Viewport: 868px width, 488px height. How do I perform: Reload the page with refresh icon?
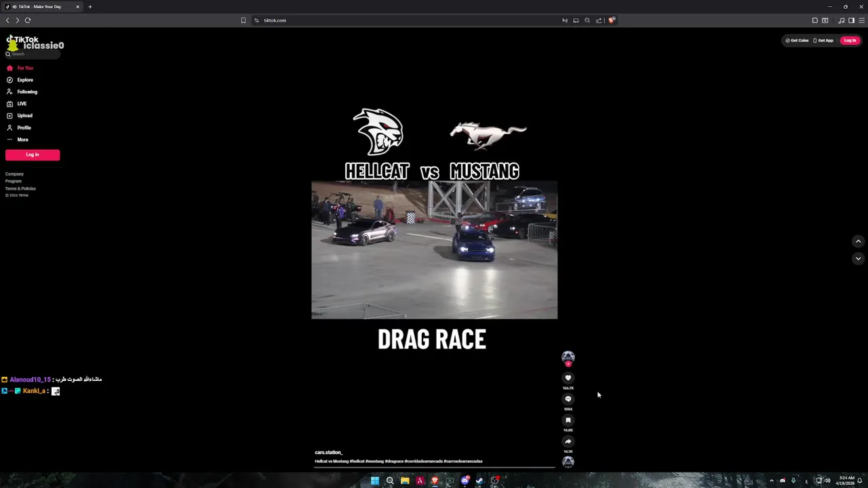coord(28,20)
